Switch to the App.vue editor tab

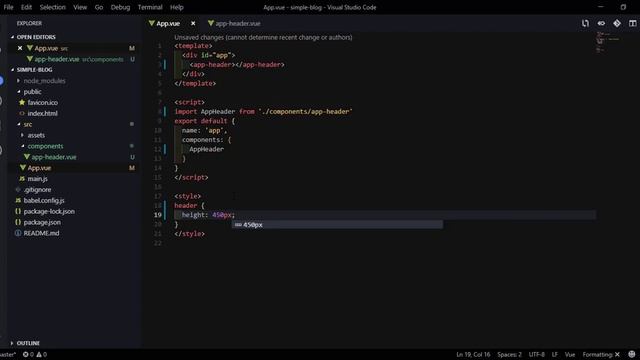168,24
